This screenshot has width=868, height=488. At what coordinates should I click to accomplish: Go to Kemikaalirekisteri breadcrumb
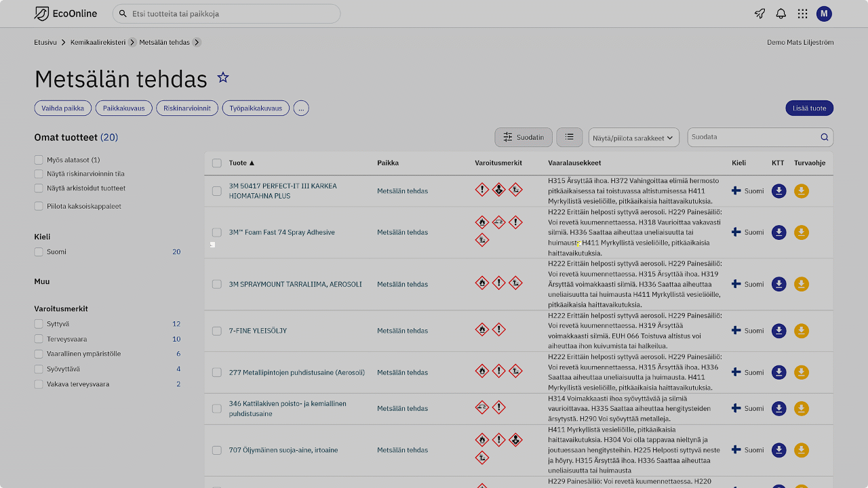click(98, 42)
